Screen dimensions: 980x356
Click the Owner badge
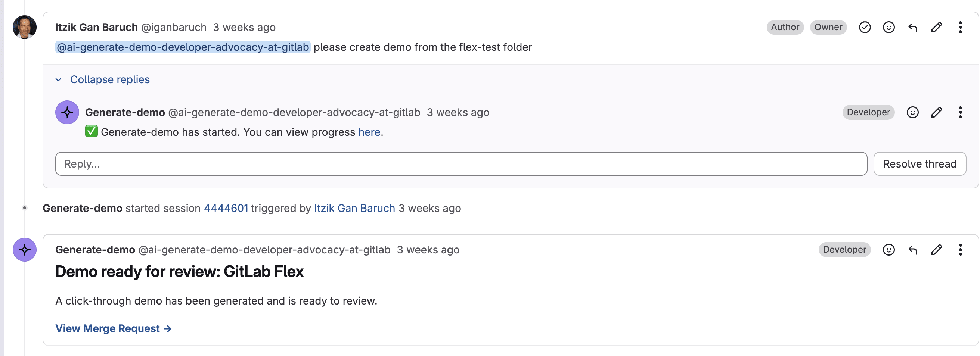coord(828,27)
